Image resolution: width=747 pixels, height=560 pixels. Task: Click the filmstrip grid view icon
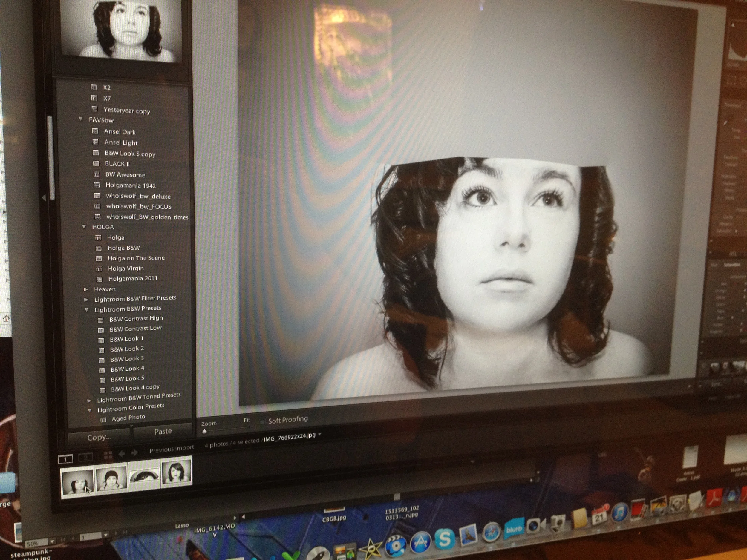point(108,455)
